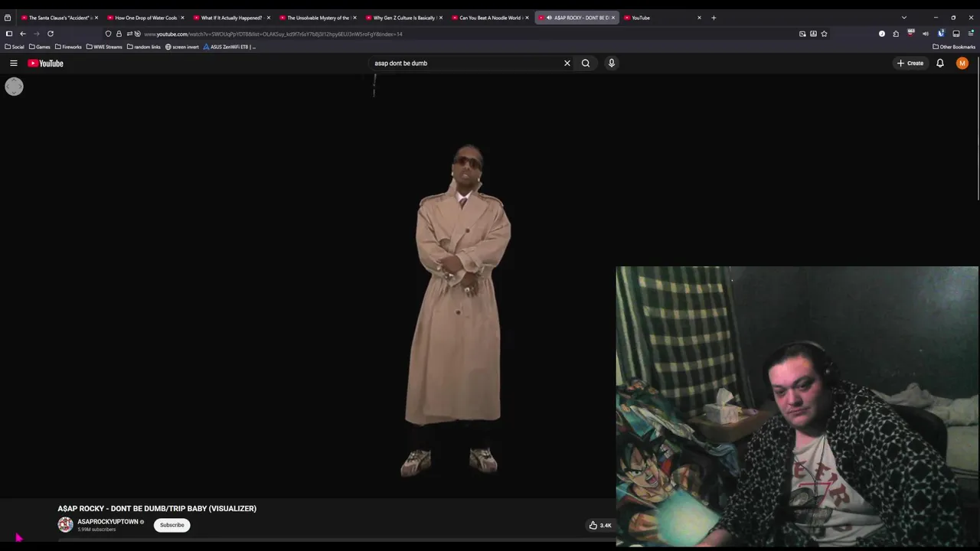Close the plain YouTube tab
Image resolution: width=980 pixels, height=551 pixels.
point(699,18)
